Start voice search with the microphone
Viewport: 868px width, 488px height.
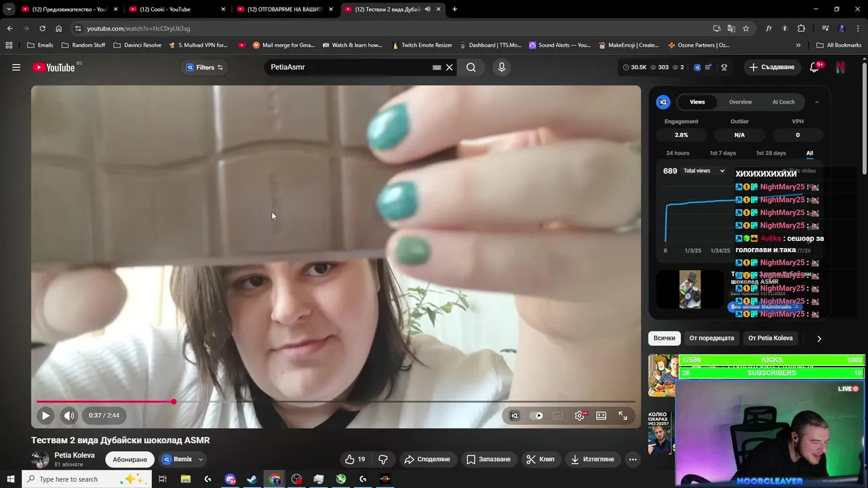502,67
